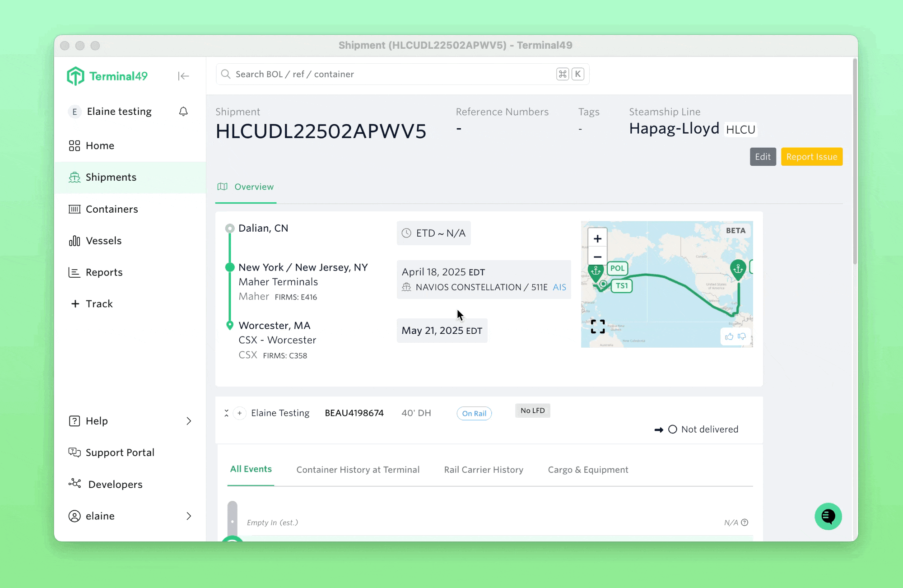Toggle the Not delivered status circle
This screenshot has height=588, width=903.
(x=672, y=429)
